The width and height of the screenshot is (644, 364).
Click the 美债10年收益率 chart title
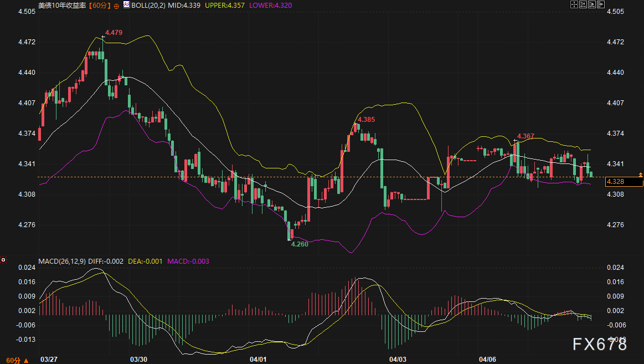pyautogui.click(x=62, y=5)
